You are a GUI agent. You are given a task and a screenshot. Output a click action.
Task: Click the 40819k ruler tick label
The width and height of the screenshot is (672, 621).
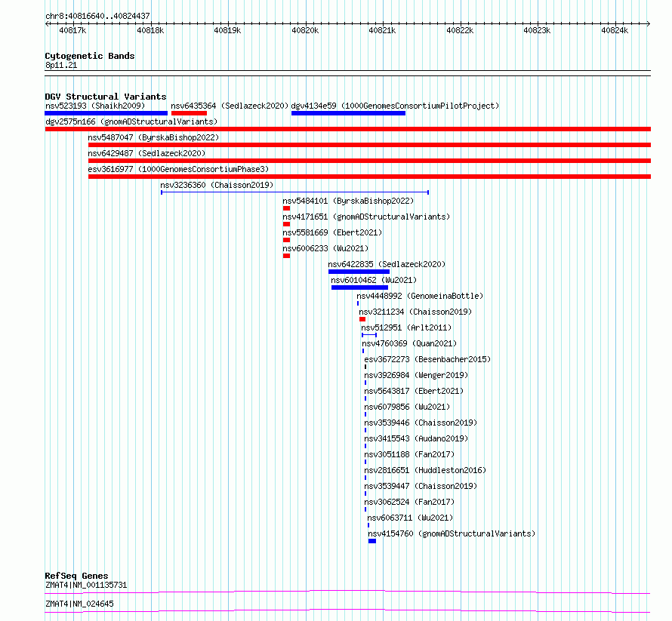(227, 30)
